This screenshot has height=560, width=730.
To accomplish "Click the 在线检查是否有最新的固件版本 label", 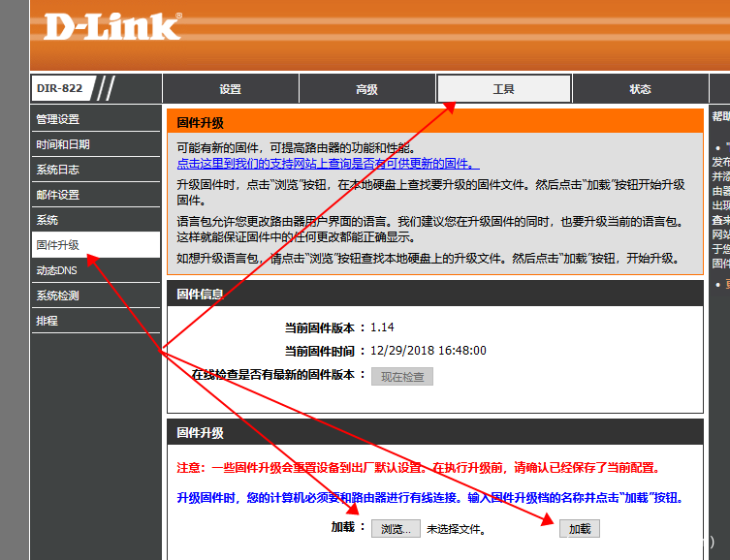I will click(273, 375).
